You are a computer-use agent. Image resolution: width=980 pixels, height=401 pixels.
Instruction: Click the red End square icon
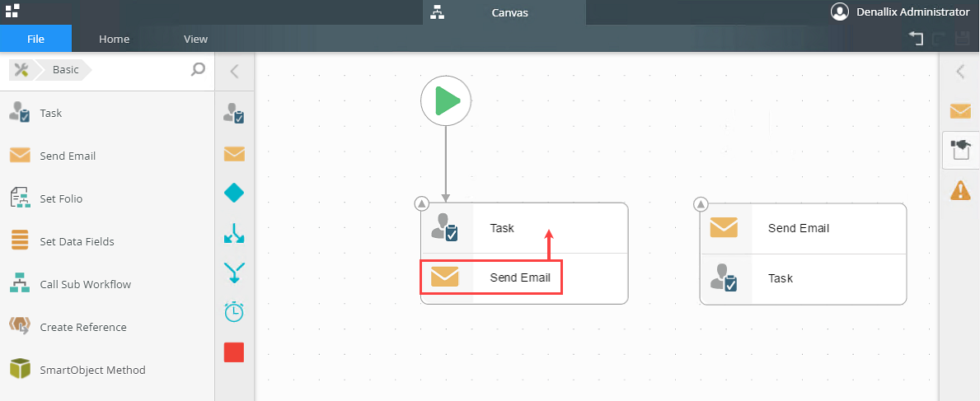pos(234,352)
